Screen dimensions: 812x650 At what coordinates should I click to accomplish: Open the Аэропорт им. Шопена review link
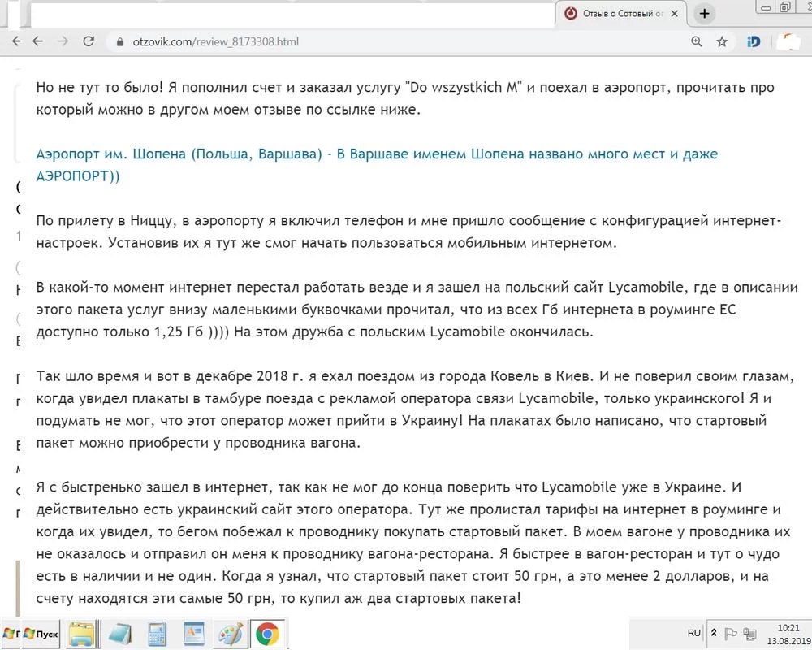[377, 165]
